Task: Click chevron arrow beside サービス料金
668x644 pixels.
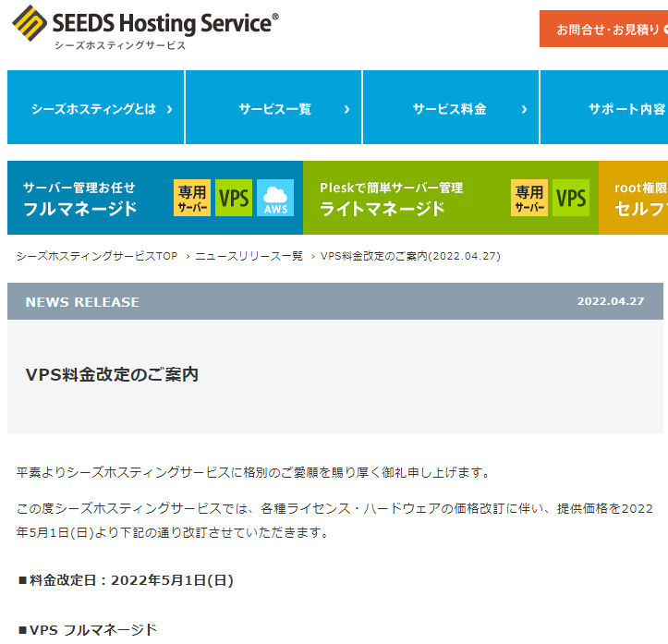Action: coord(524,109)
